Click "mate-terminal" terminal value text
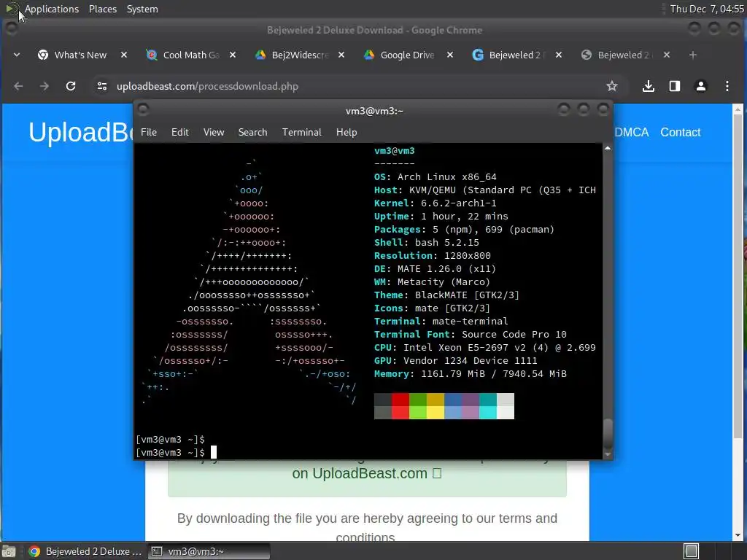The width and height of the screenshot is (747, 560). 470,322
